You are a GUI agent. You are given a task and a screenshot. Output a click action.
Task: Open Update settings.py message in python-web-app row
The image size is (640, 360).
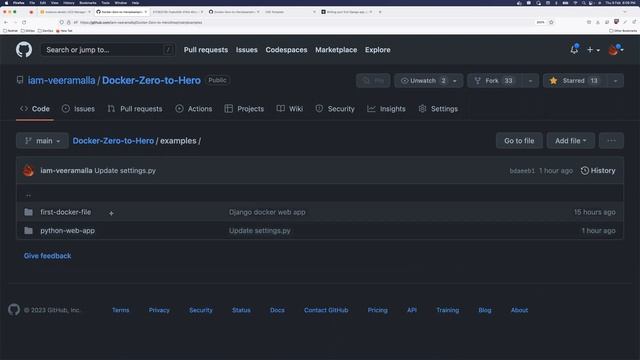(260, 231)
